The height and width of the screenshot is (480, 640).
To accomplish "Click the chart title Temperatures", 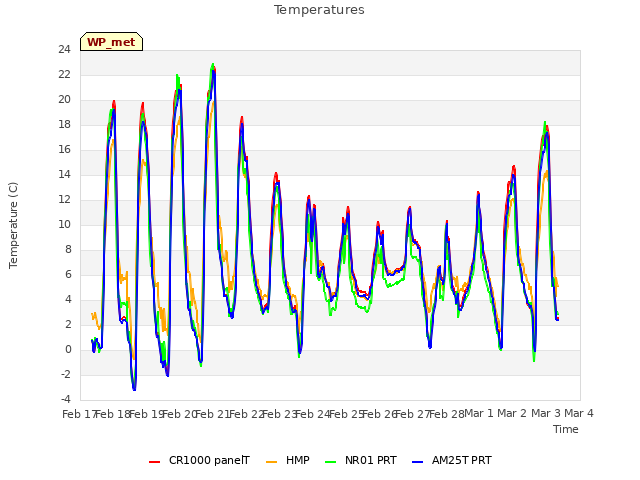I will click(x=319, y=10).
